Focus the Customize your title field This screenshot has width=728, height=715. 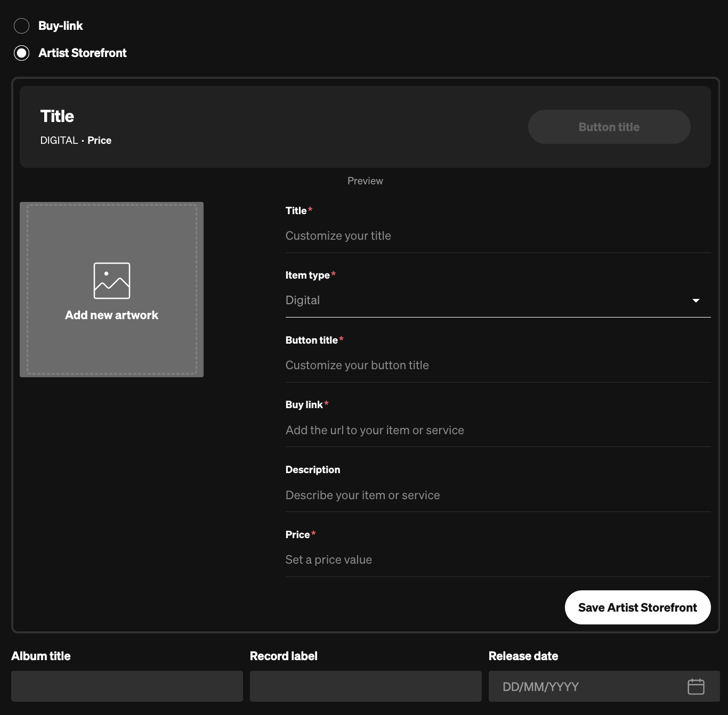(x=498, y=236)
